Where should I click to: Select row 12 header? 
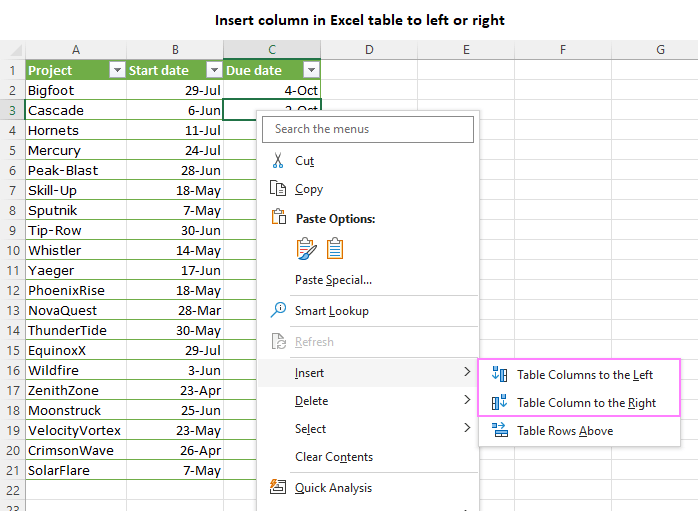pyautogui.click(x=13, y=290)
